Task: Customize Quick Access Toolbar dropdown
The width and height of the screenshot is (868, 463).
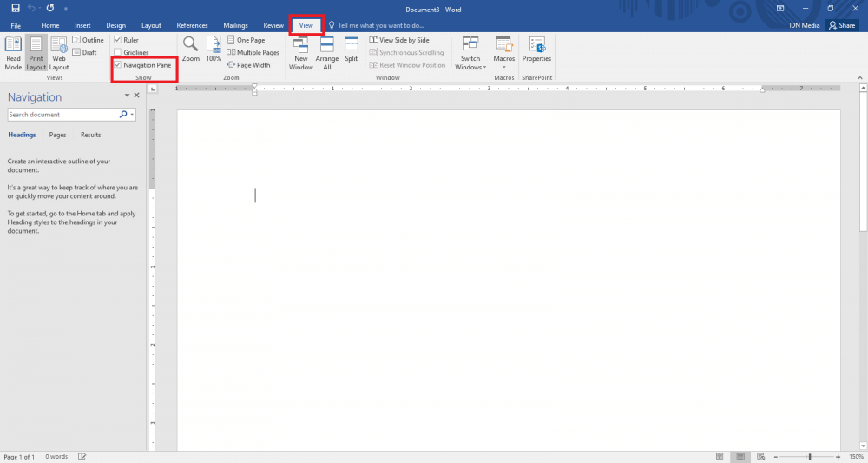Action: click(65, 9)
